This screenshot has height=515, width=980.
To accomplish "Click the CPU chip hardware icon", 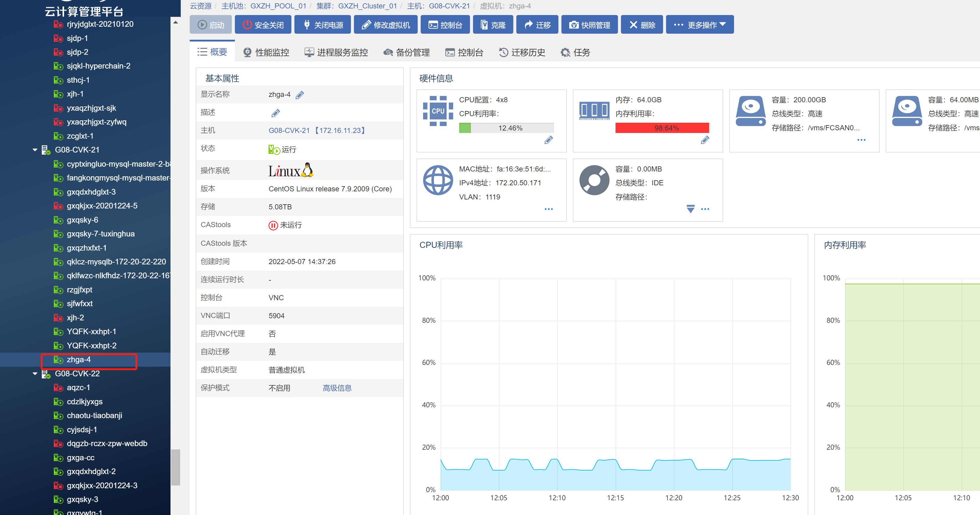I will [x=438, y=111].
